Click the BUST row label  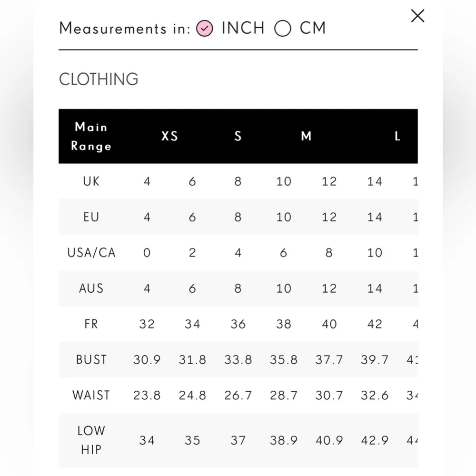coord(91,360)
